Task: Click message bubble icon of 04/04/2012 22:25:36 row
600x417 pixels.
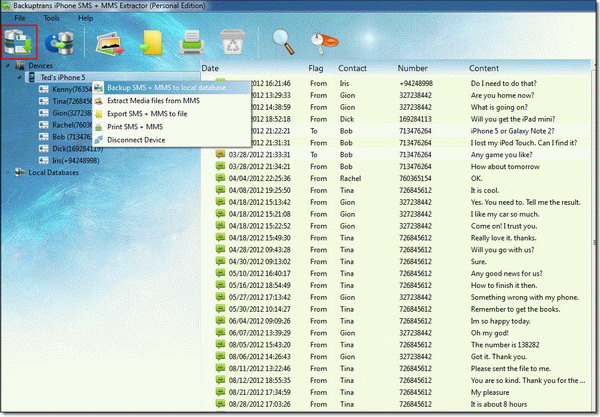Action: [x=220, y=178]
